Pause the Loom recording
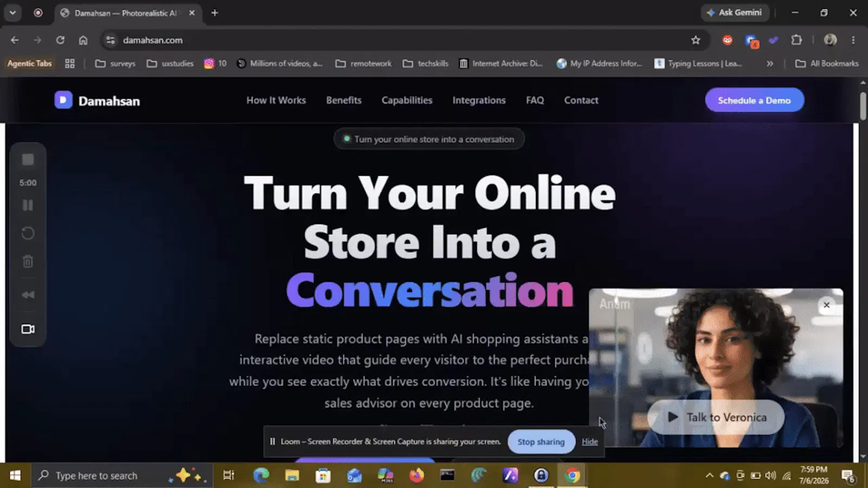Image resolution: width=868 pixels, height=488 pixels. (28, 205)
